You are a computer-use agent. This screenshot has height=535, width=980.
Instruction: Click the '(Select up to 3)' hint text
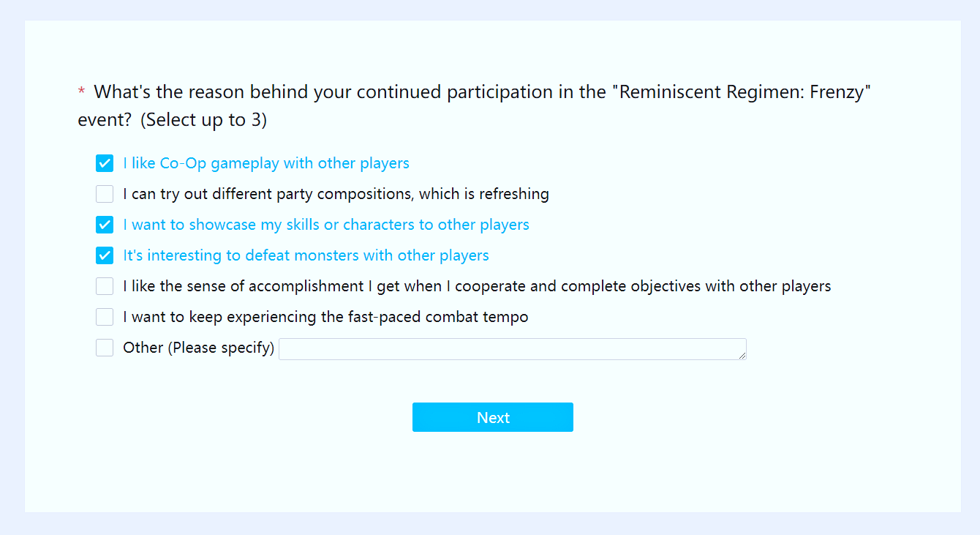[203, 120]
